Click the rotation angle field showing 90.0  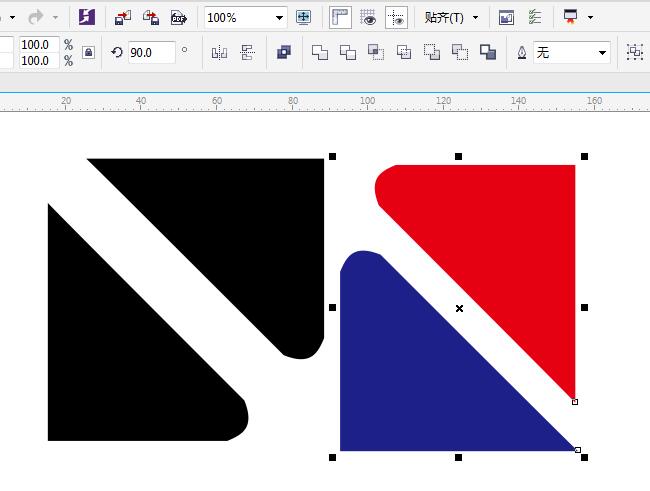point(152,53)
